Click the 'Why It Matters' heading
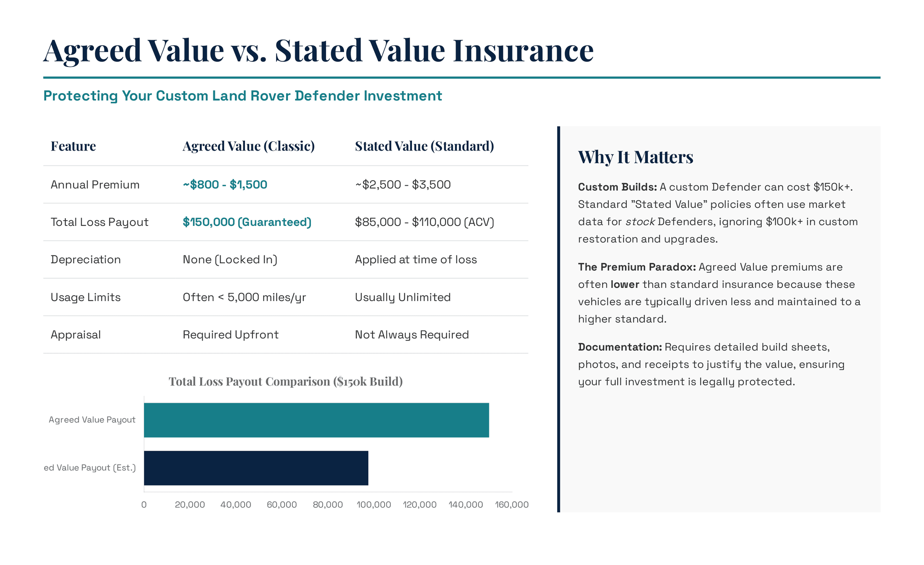 click(x=635, y=157)
